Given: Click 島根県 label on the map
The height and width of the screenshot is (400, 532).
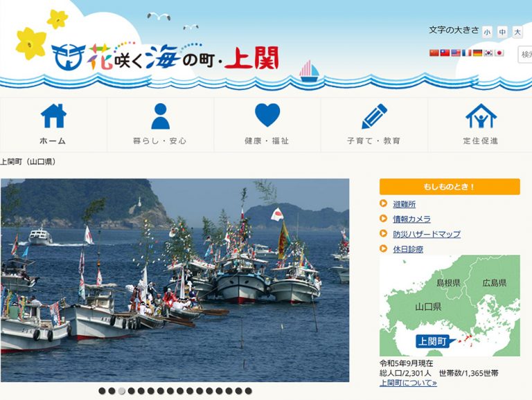Looking at the screenshot, I should pyautogui.click(x=448, y=283).
